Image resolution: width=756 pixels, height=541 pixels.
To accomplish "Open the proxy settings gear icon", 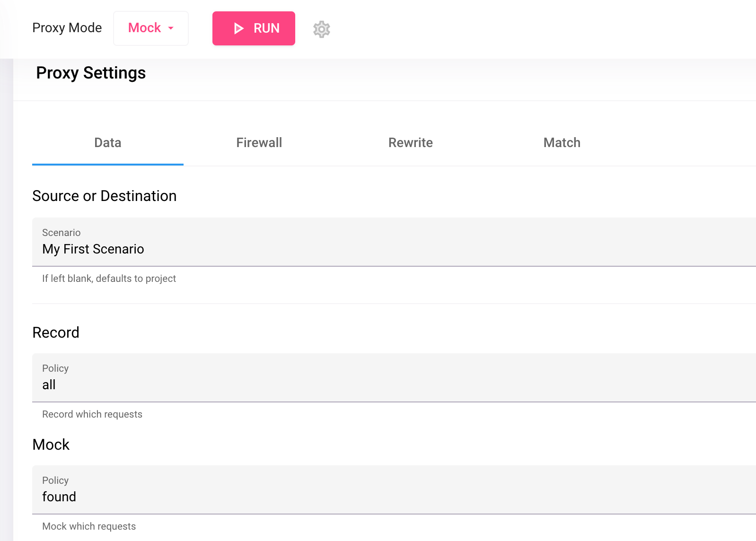I will 321,29.
